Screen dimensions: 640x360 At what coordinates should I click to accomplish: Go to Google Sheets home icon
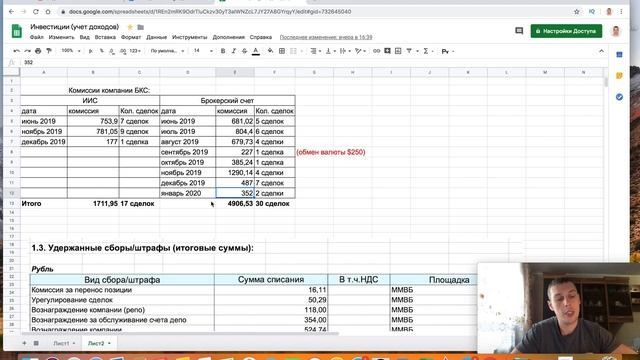coord(16,31)
